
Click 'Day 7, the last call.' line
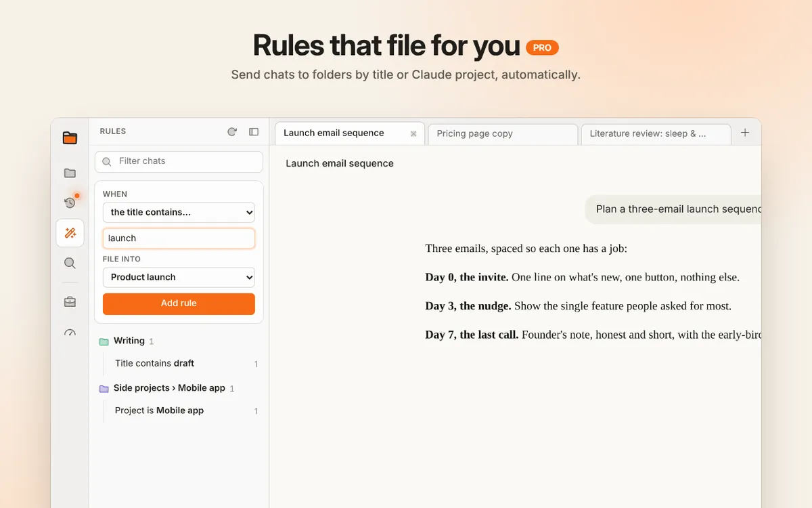[593, 335]
